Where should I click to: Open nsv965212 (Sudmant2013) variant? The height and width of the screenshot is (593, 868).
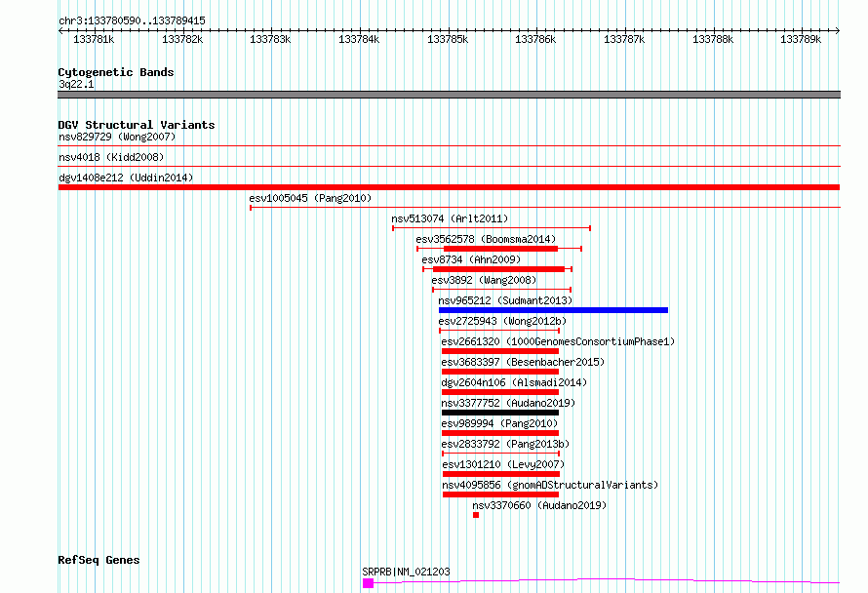click(x=505, y=300)
